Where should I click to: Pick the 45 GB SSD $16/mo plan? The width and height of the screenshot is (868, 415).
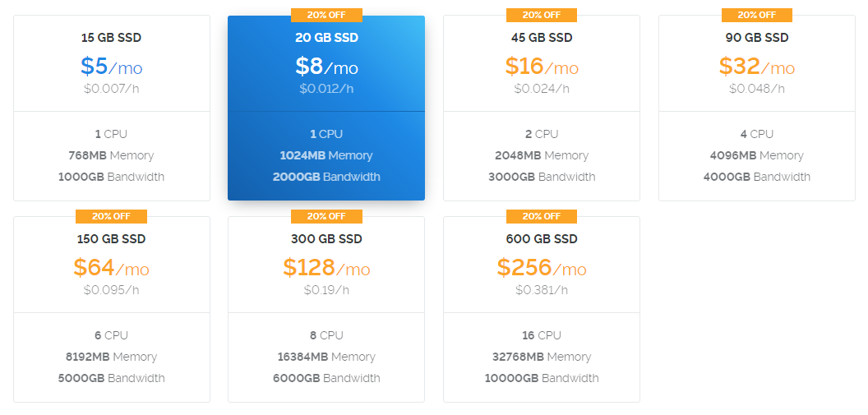pos(542,108)
